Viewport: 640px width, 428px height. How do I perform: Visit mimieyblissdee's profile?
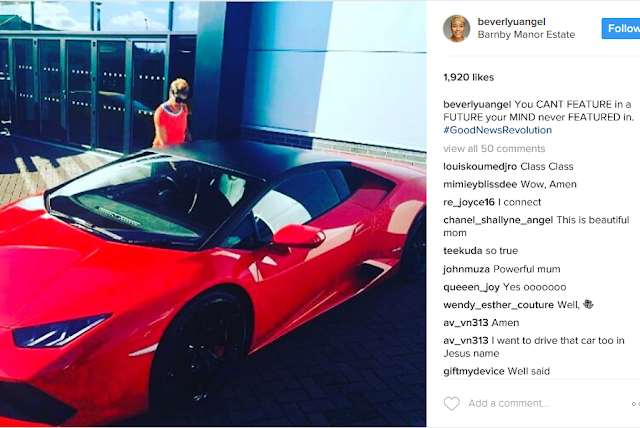(480, 184)
